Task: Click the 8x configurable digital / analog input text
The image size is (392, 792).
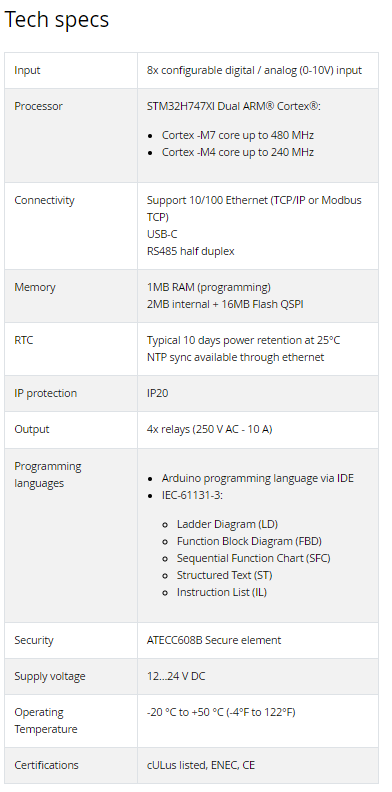Action: (254, 70)
